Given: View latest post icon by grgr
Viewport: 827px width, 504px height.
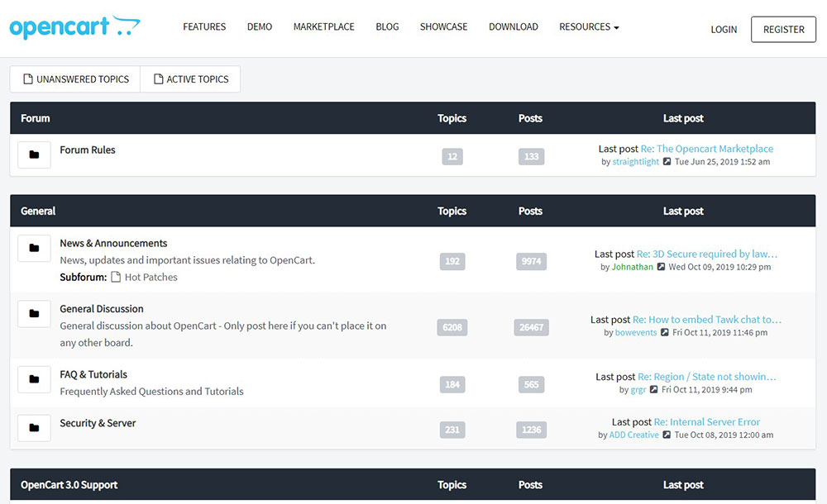Looking at the screenshot, I should click(x=653, y=390).
